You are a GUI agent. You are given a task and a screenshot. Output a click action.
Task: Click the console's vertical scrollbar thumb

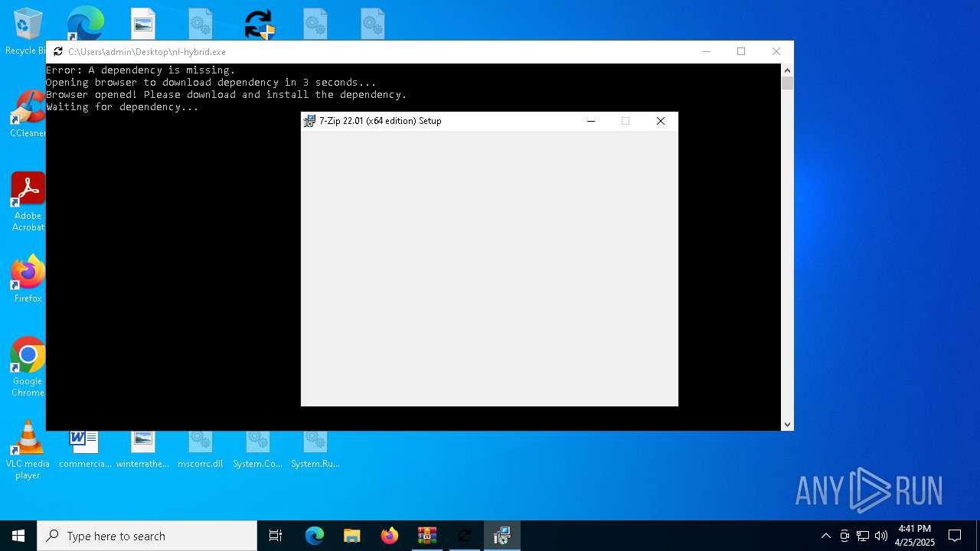(787, 83)
